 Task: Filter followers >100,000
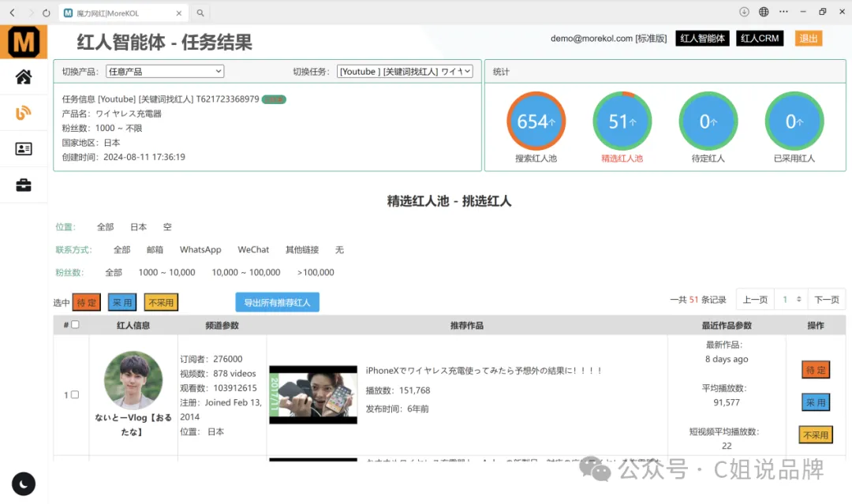316,273
